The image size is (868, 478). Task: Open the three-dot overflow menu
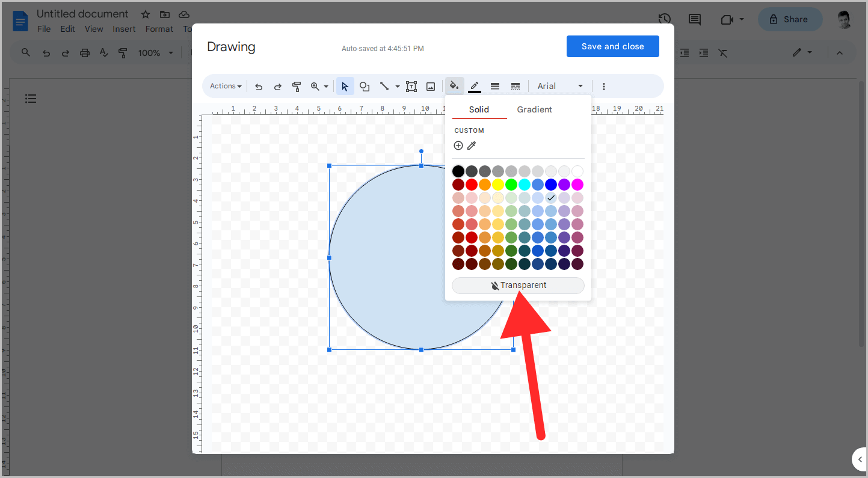604,87
